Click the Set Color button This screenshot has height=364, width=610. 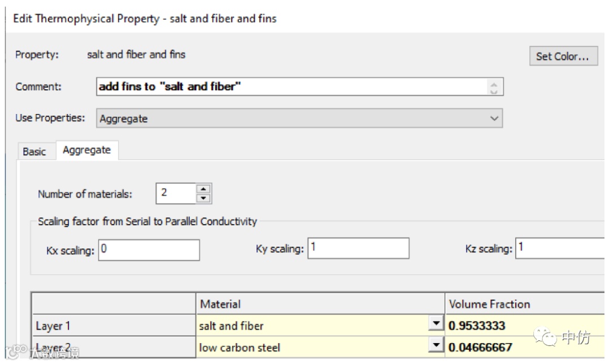pos(563,56)
